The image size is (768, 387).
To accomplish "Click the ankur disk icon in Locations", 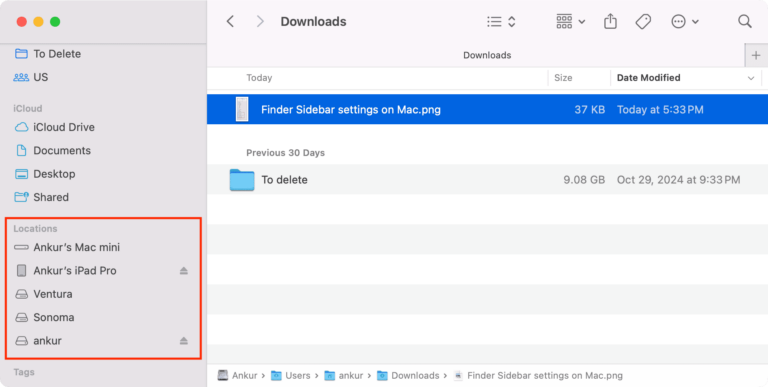I will coord(22,341).
